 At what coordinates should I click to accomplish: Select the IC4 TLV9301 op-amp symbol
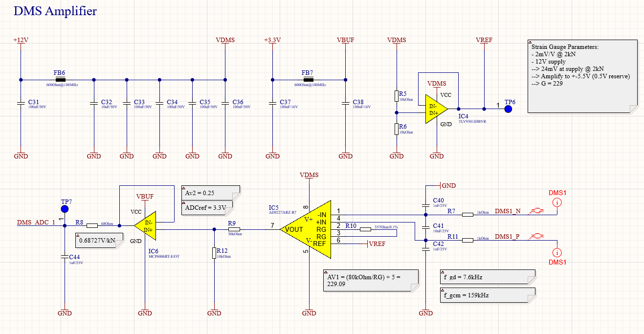437,108
